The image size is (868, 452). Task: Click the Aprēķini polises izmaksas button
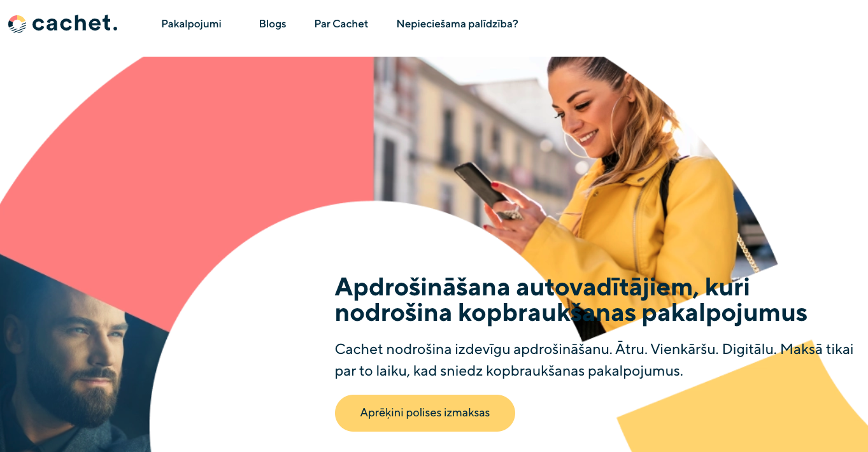click(x=425, y=413)
